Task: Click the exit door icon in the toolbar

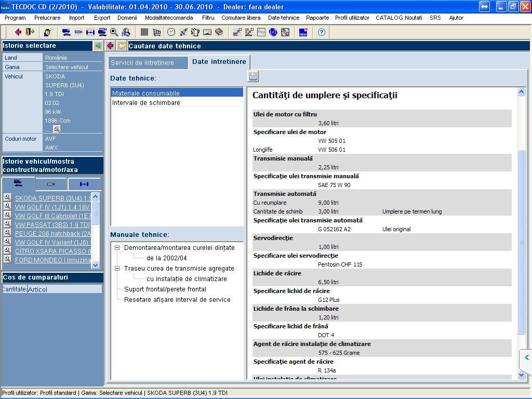Action: pyautogui.click(x=30, y=32)
